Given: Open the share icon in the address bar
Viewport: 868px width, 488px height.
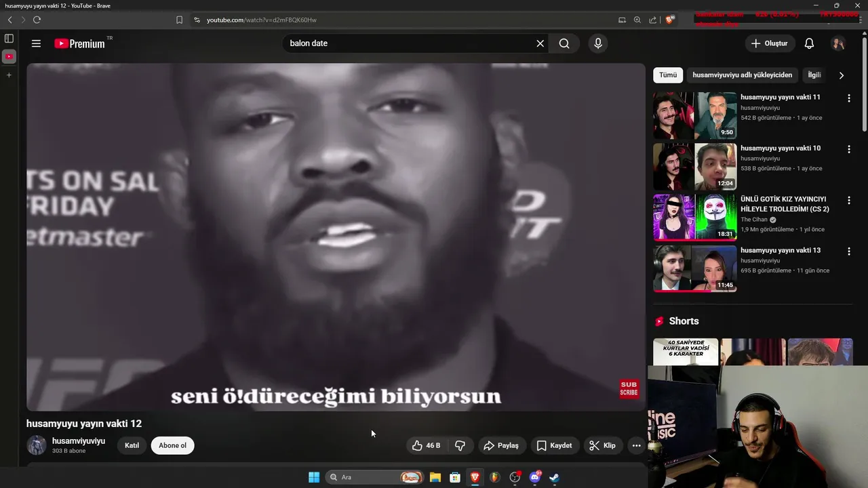Looking at the screenshot, I should pyautogui.click(x=652, y=20).
